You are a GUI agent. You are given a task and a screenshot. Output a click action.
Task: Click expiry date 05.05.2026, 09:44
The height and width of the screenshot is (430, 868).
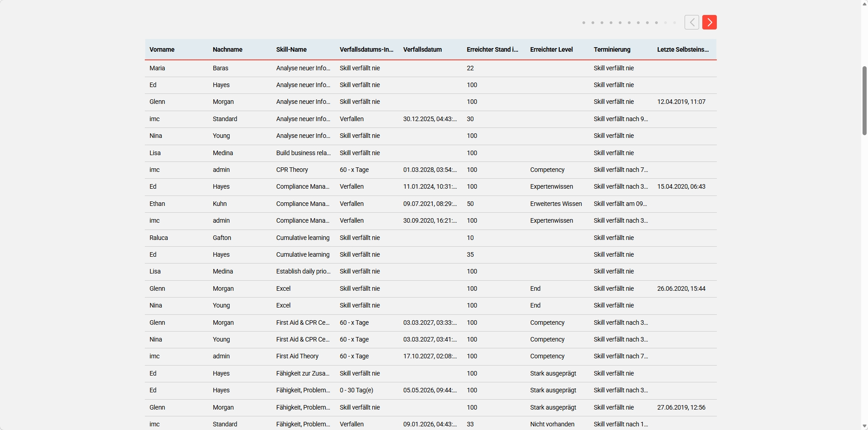tap(430, 390)
